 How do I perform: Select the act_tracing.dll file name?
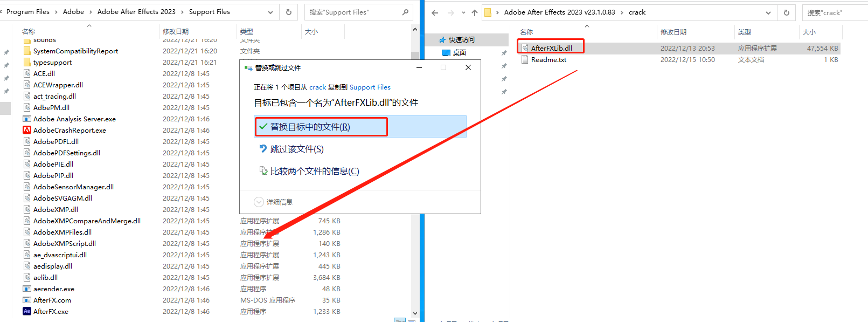click(x=54, y=96)
